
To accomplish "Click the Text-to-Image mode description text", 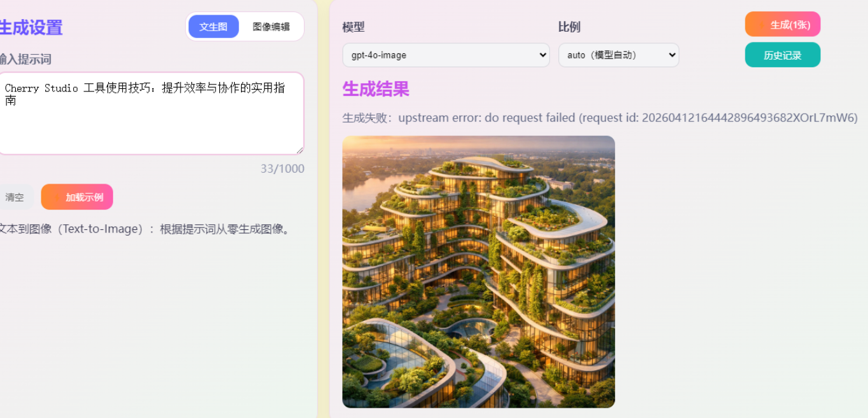I will 146,229.
